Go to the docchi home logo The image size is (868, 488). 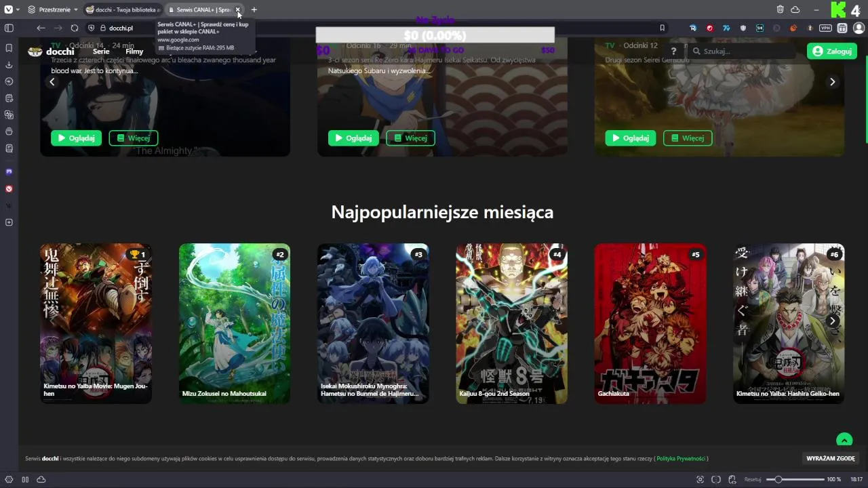(x=51, y=52)
